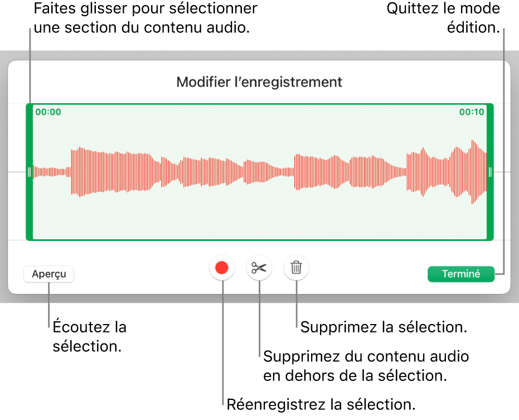Click the 00:10 end time label
Viewport: 519px width, 420px height.
[472, 112]
